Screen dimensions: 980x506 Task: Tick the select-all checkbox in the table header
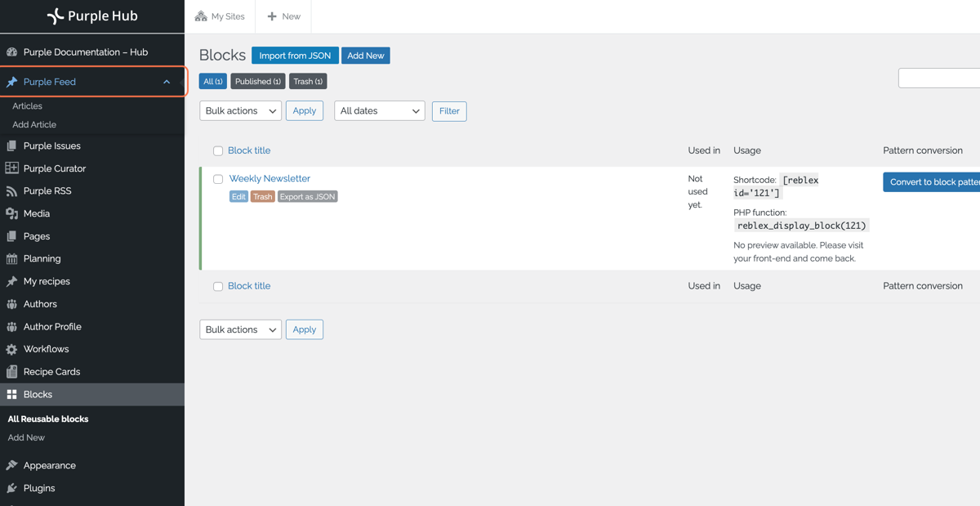(218, 151)
